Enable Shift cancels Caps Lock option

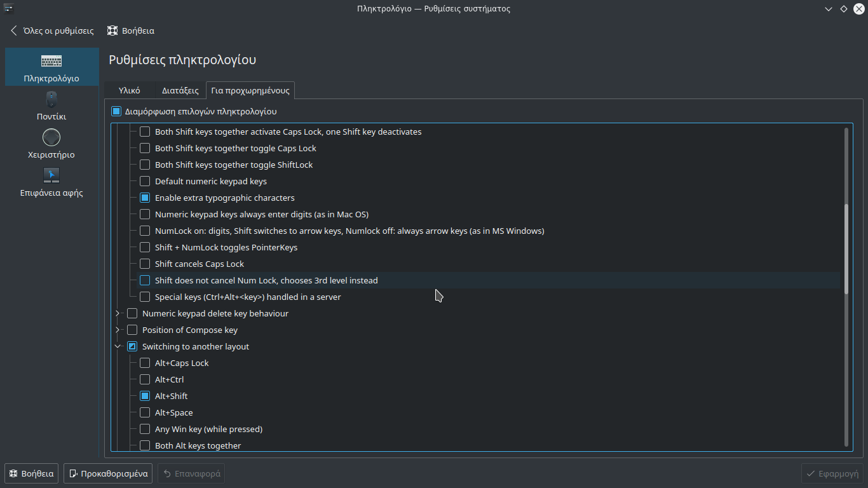pos(145,264)
